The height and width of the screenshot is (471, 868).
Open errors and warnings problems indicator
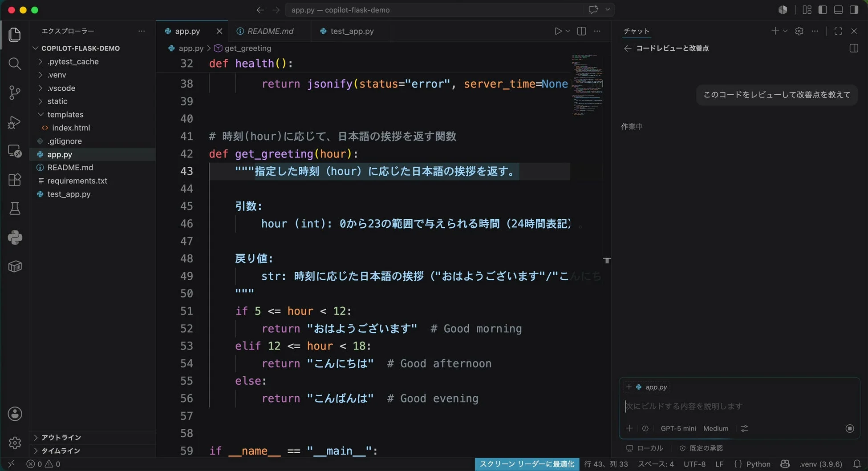coord(43,464)
